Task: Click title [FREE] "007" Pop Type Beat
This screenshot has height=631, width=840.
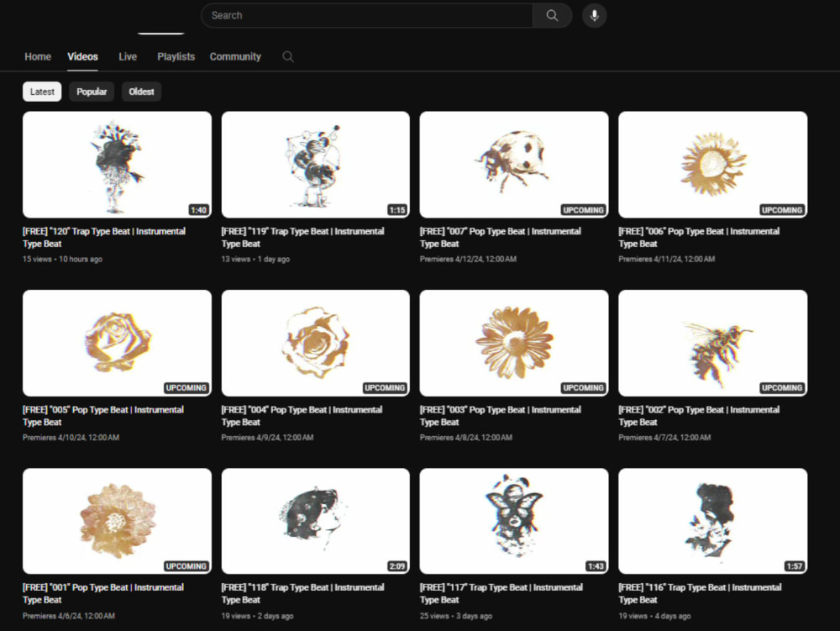Action: [x=501, y=237]
